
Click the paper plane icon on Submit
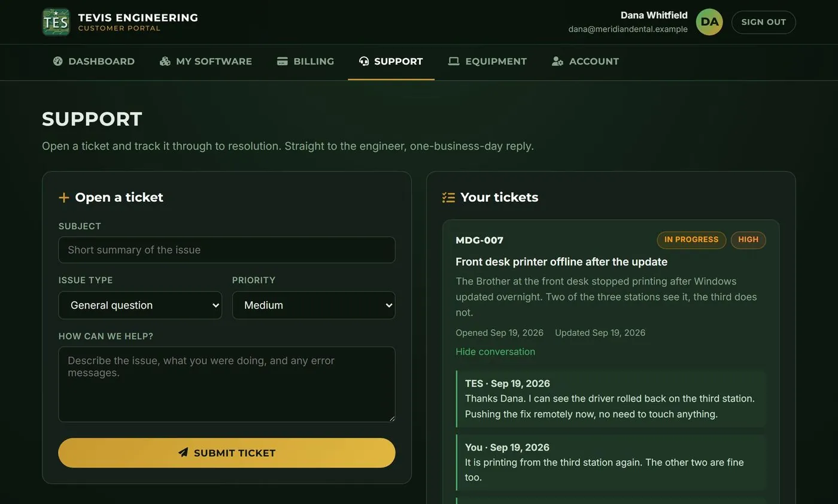[x=183, y=453]
